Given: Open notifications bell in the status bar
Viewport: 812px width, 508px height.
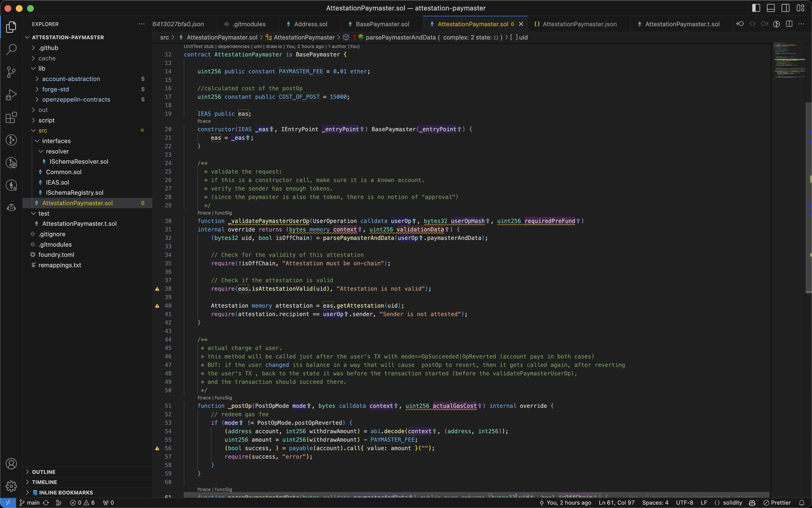Looking at the screenshot, I should point(801,503).
